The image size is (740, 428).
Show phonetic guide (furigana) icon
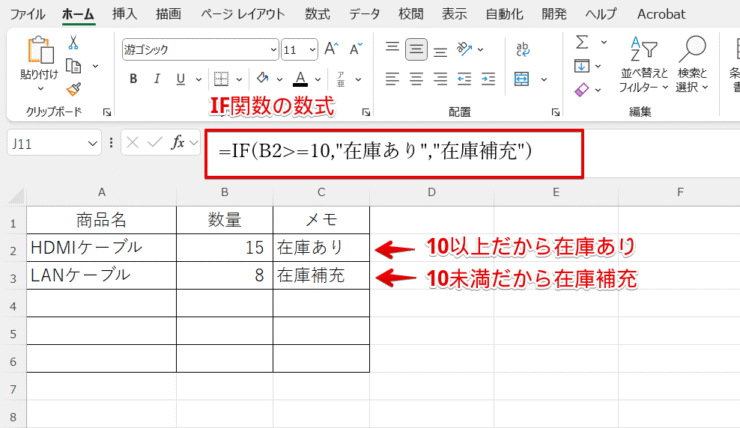click(341, 79)
